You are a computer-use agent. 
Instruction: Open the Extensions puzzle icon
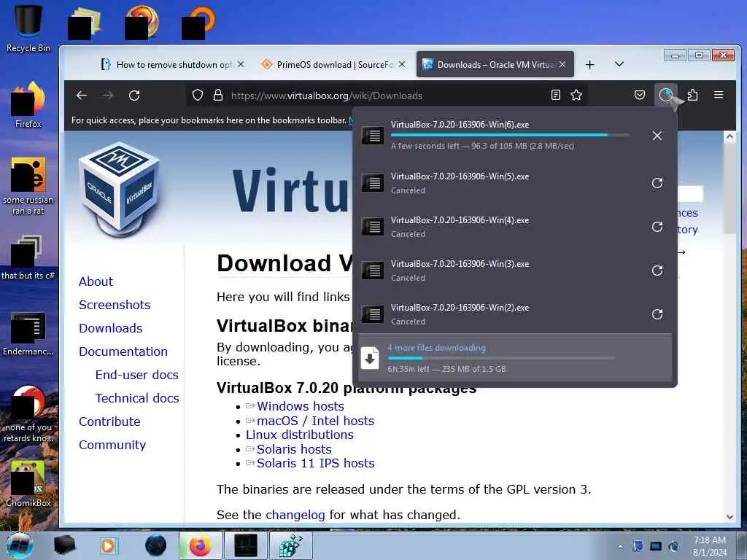692,96
